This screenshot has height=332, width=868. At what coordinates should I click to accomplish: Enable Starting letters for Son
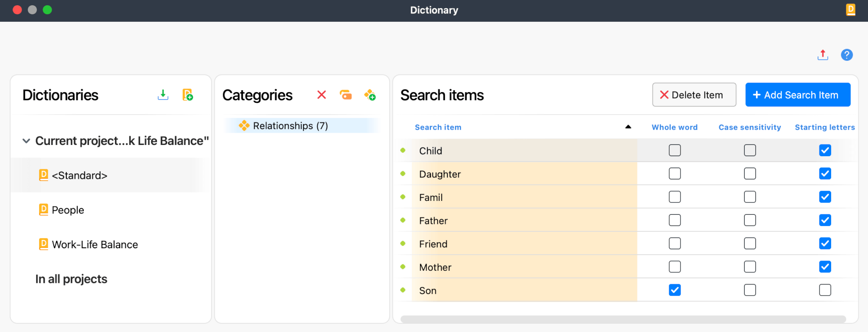click(x=825, y=290)
